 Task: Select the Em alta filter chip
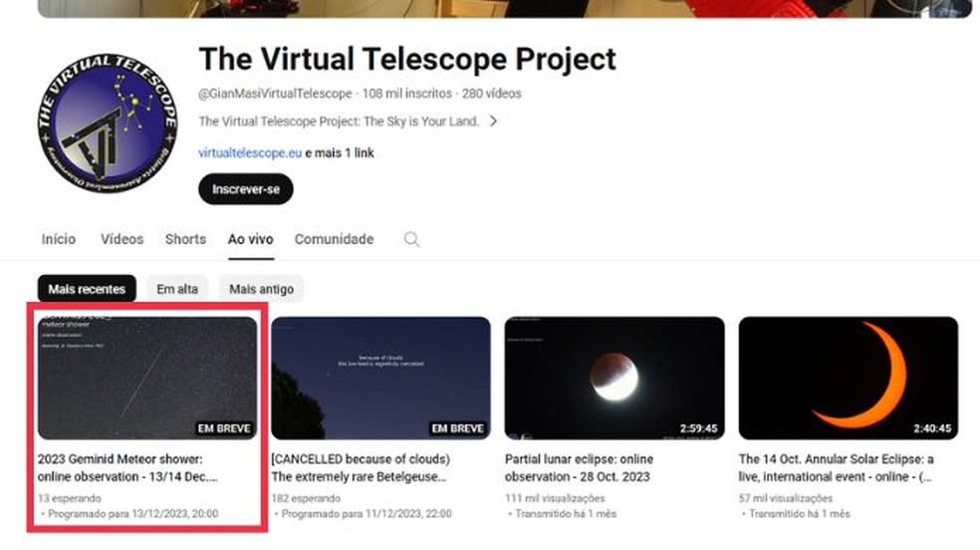[177, 289]
